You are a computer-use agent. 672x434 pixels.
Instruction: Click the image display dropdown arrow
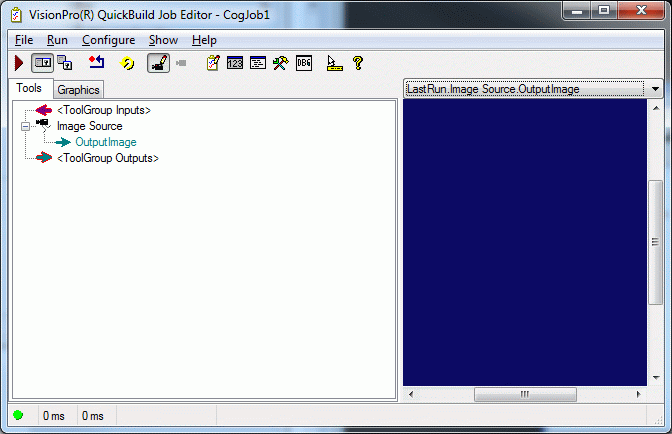tap(655, 89)
